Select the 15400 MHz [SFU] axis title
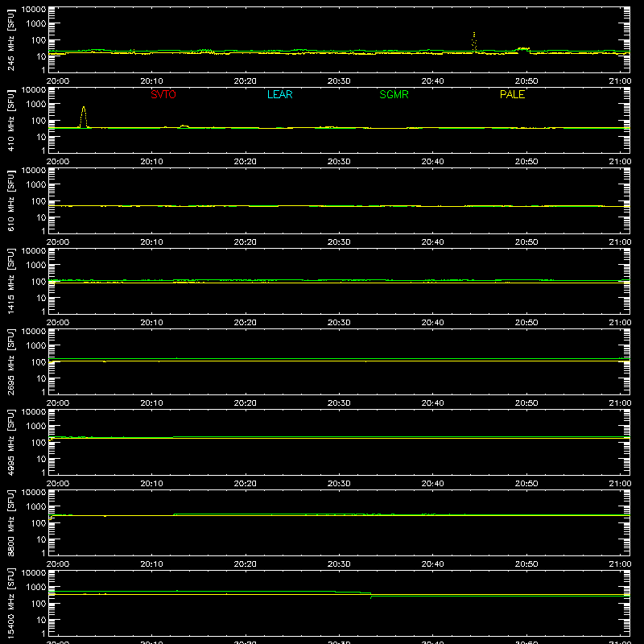This screenshot has height=644, width=644. click(x=11, y=603)
